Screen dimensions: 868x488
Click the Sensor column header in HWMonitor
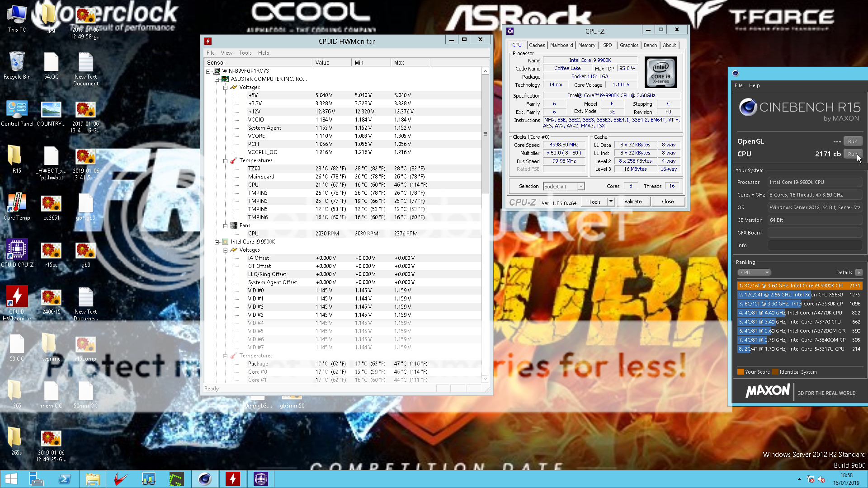(x=258, y=62)
